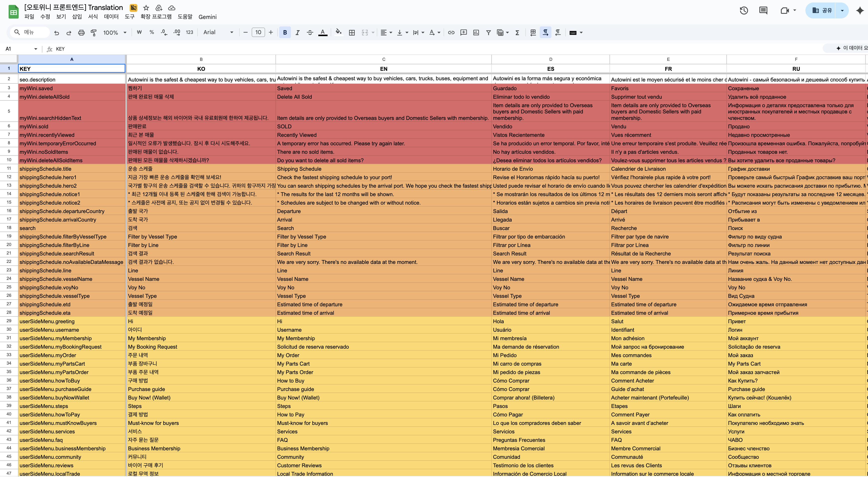Viewport: 868px width, 477px height.
Task: Click the print icon
Action: click(x=81, y=33)
